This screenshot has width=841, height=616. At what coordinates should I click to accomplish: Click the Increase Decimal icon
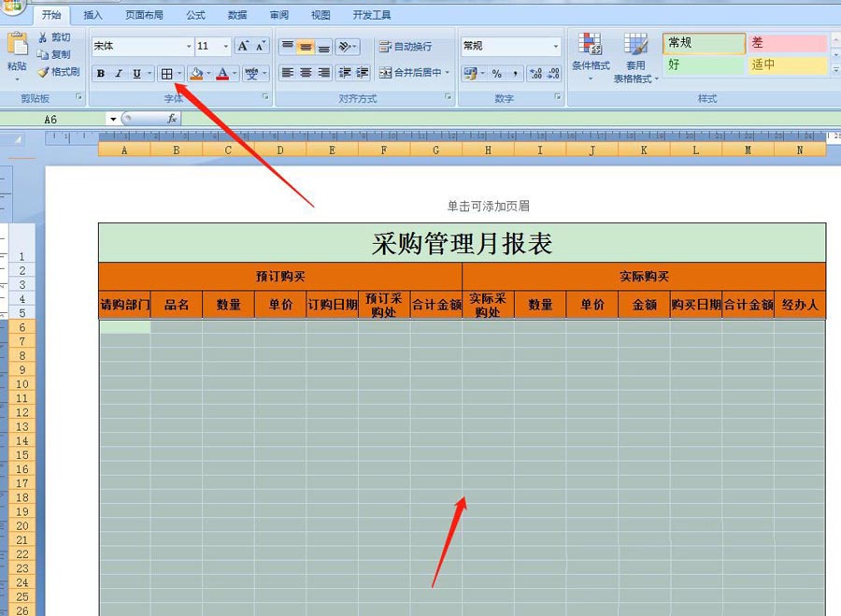click(534, 74)
